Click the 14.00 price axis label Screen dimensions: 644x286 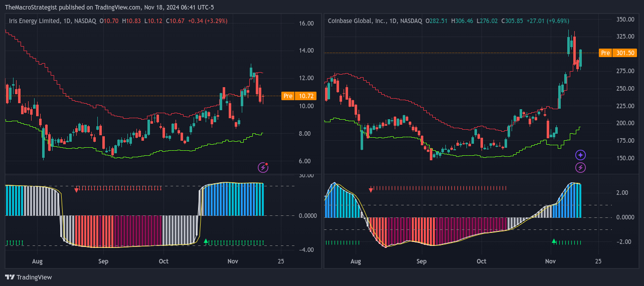306,51
